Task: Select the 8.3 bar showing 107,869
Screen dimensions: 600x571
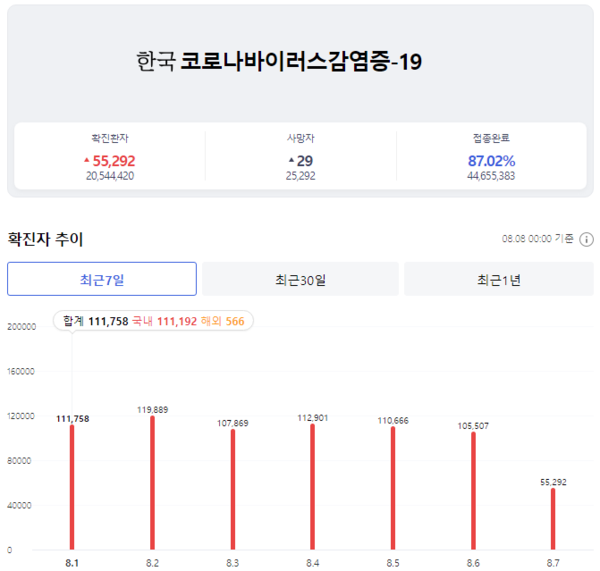Action: (233, 489)
